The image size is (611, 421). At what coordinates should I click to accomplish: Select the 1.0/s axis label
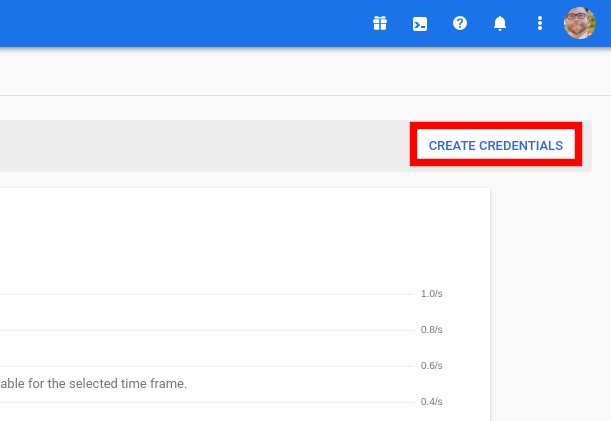pos(431,294)
